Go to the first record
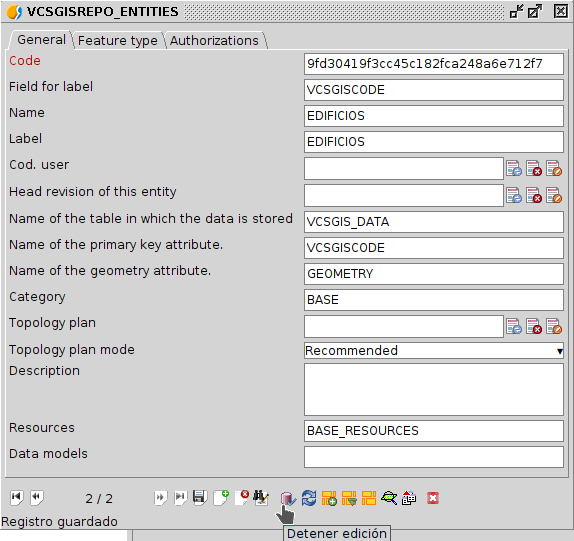This screenshot has height=541, width=574. click(x=16, y=498)
